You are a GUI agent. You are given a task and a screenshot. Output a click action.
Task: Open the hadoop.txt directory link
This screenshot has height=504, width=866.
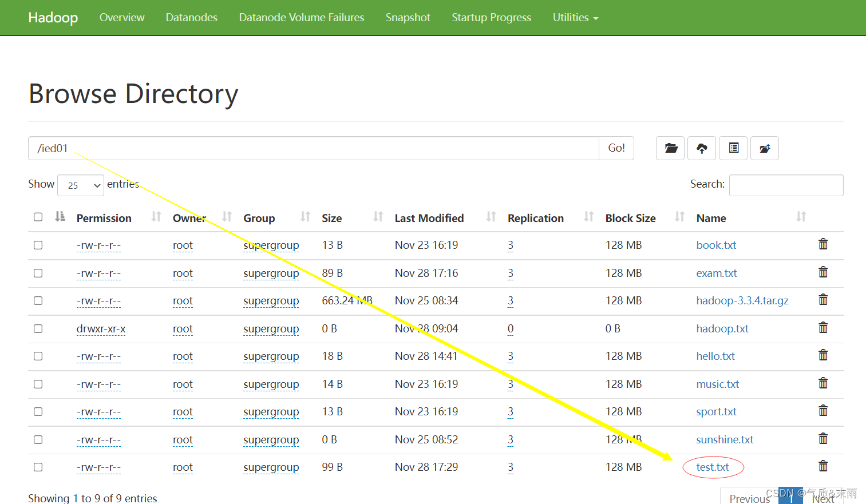pyautogui.click(x=722, y=328)
